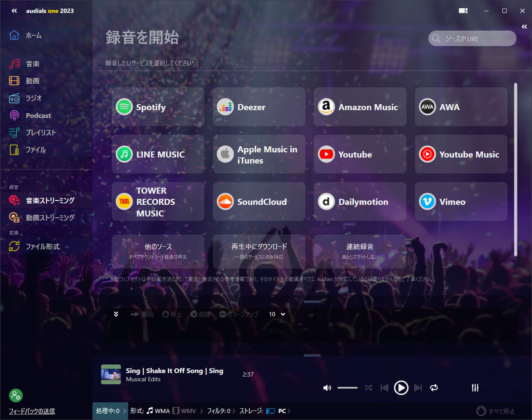The width and height of the screenshot is (532, 420).
Task: Pick the Youtube Music tile
Action: 461,154
